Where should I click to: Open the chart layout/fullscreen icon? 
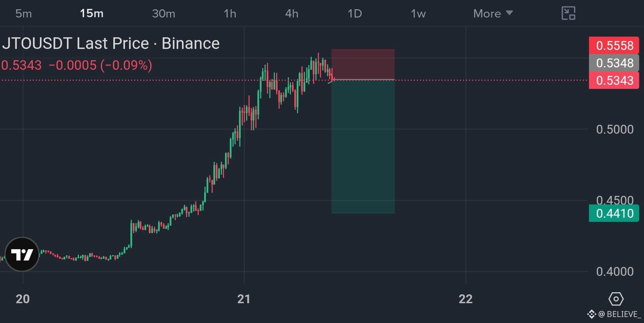pyautogui.click(x=569, y=13)
